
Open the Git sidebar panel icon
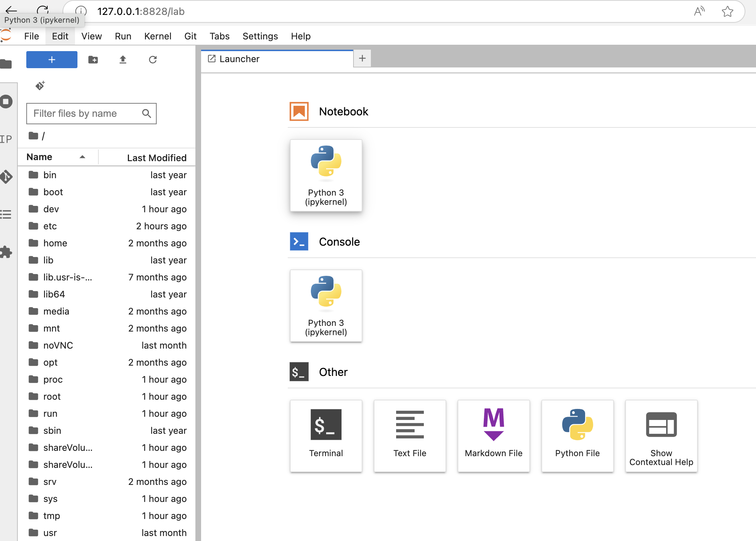click(x=6, y=176)
